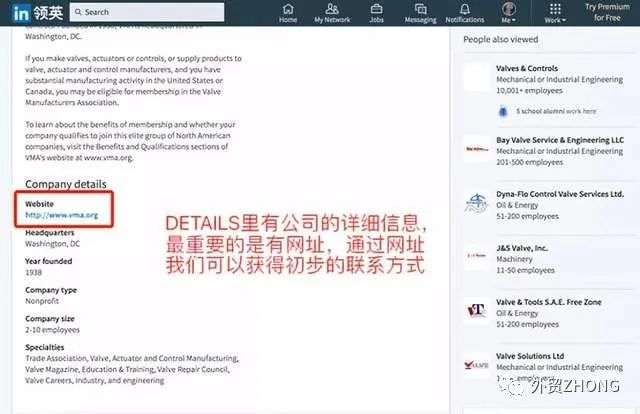Screen dimensions: 640x414
Task: Click Valve & Tools logo thumbnail
Action: pos(476,311)
